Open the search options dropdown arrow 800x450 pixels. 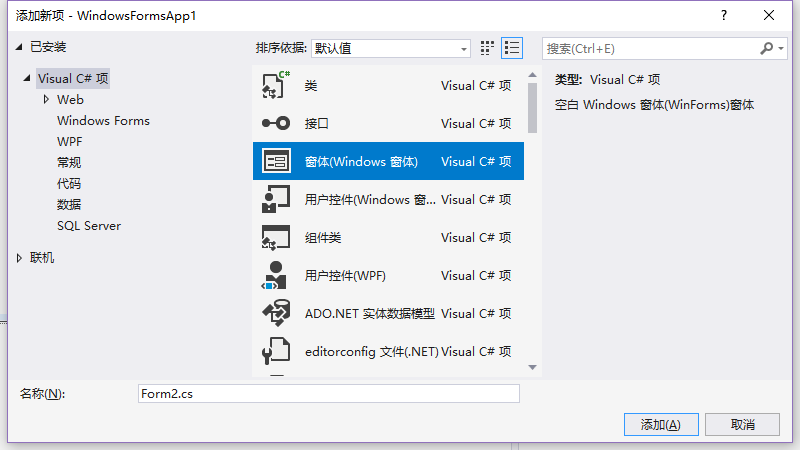781,48
